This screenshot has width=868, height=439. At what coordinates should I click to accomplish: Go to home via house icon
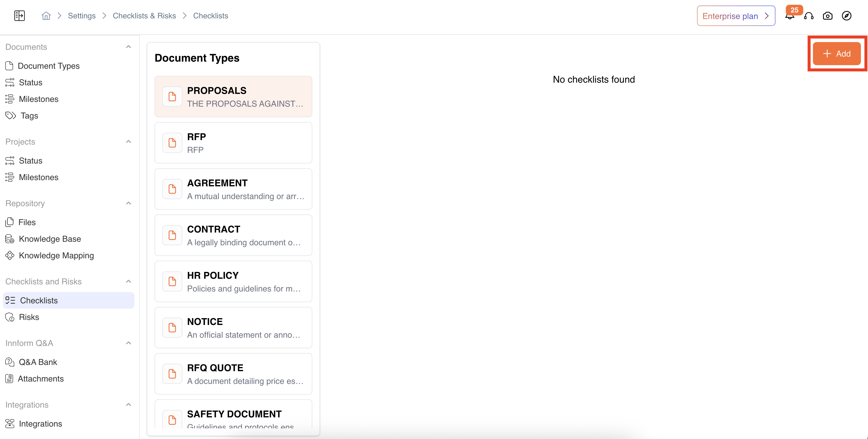(x=46, y=15)
